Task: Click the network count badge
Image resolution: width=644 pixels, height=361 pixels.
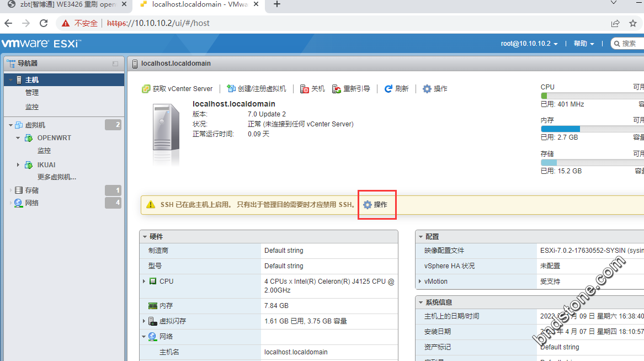Action: (113, 203)
